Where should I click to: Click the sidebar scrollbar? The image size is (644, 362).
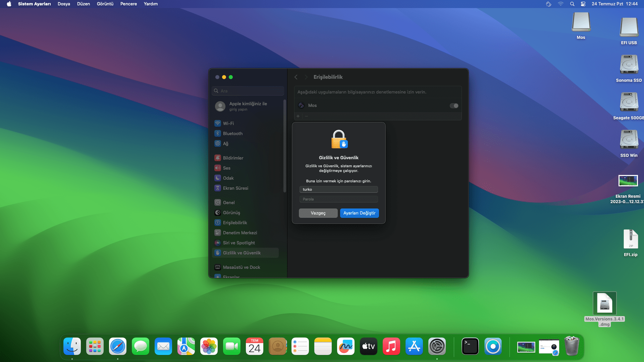coord(285,146)
